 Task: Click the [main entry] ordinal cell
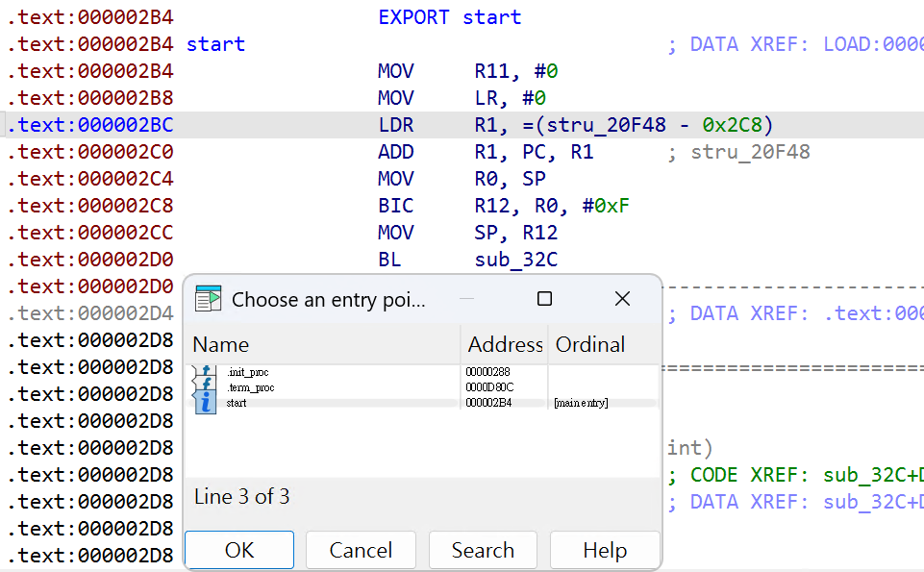click(581, 403)
